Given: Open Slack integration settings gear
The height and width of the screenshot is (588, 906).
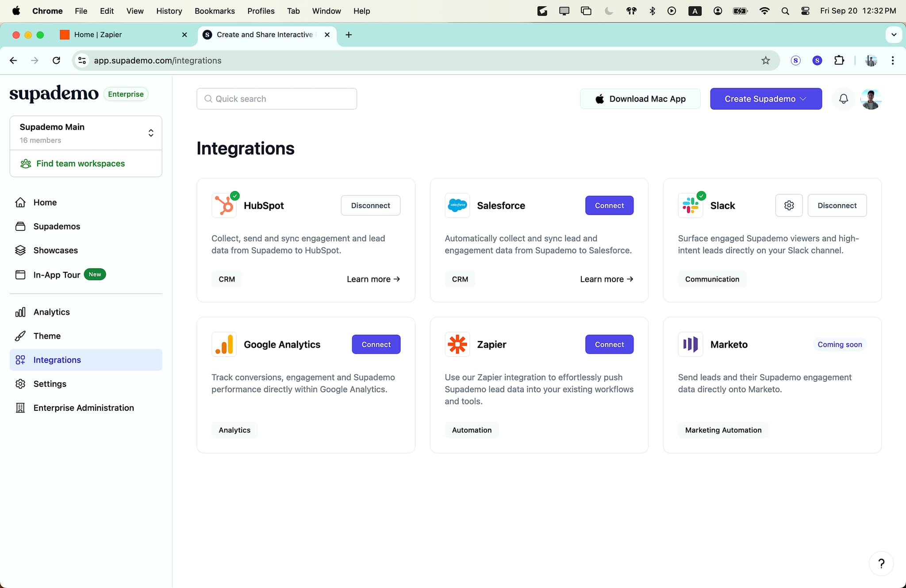Looking at the screenshot, I should pyautogui.click(x=789, y=206).
